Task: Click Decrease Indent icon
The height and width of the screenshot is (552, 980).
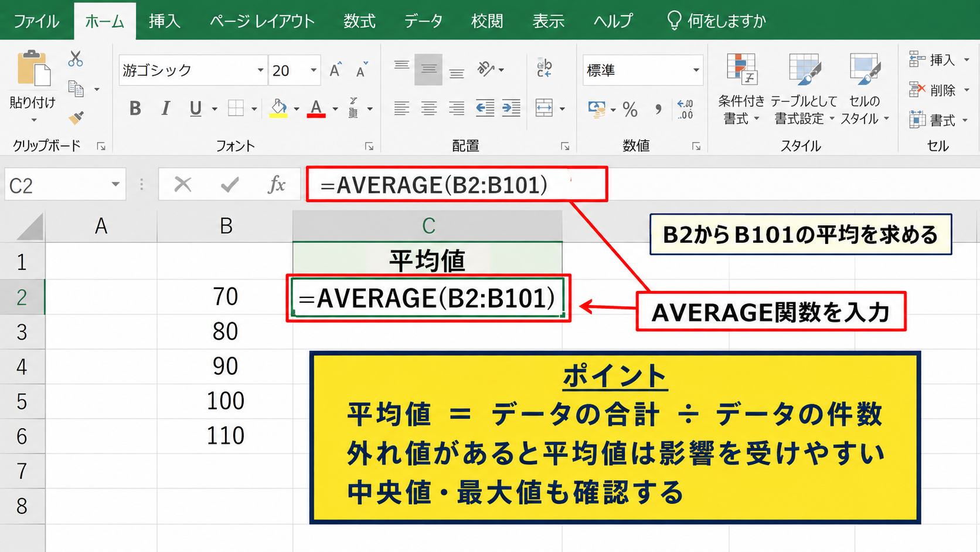Action: pyautogui.click(x=485, y=108)
